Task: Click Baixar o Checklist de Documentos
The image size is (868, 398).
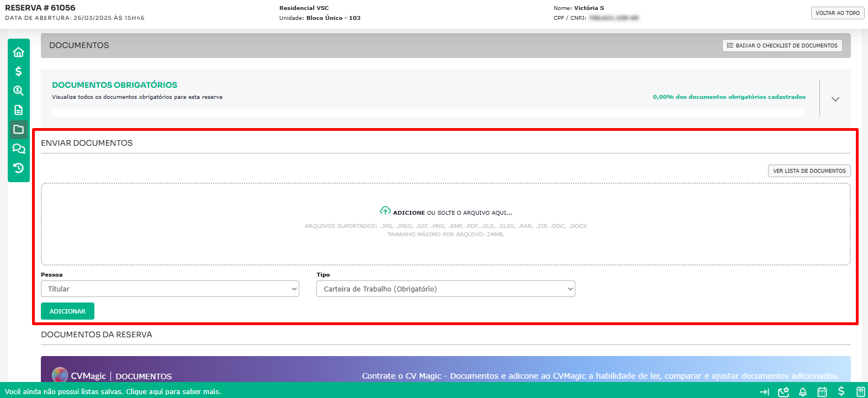Action: tap(782, 45)
